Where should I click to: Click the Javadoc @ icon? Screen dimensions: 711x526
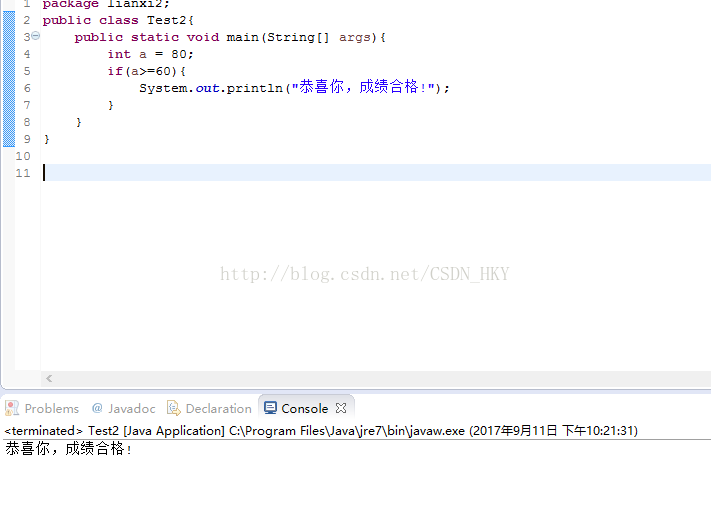coord(97,408)
